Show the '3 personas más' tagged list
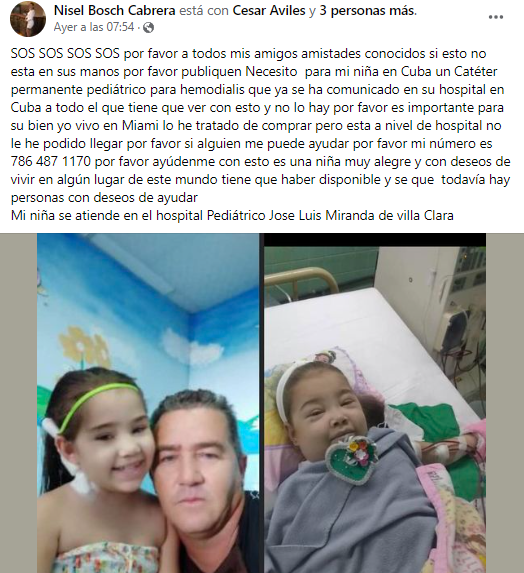 (368, 11)
